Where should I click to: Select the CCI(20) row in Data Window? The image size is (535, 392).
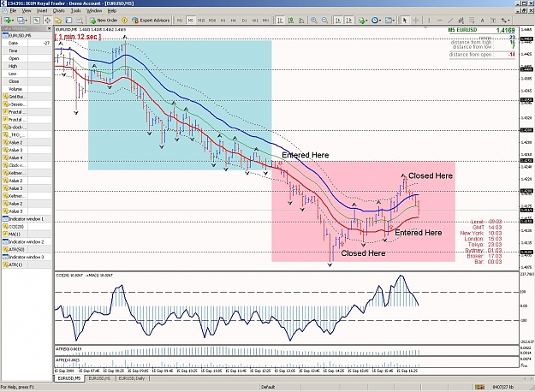tap(27, 227)
